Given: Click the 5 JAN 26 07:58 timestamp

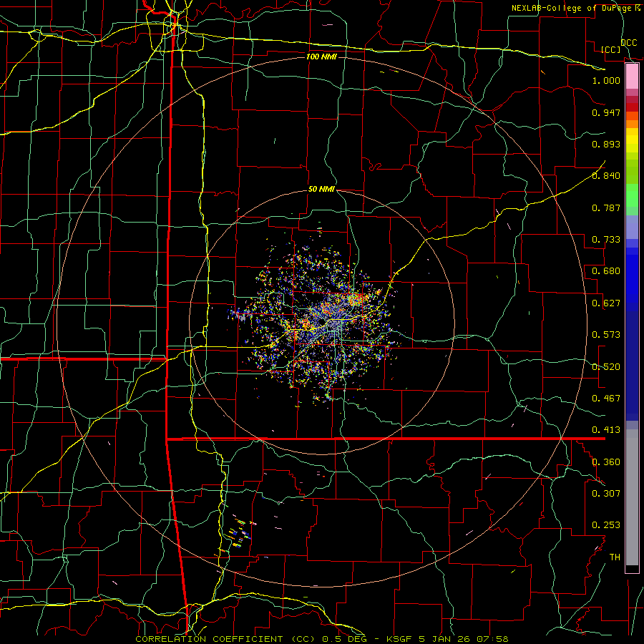Looking at the screenshot, I should [464, 639].
